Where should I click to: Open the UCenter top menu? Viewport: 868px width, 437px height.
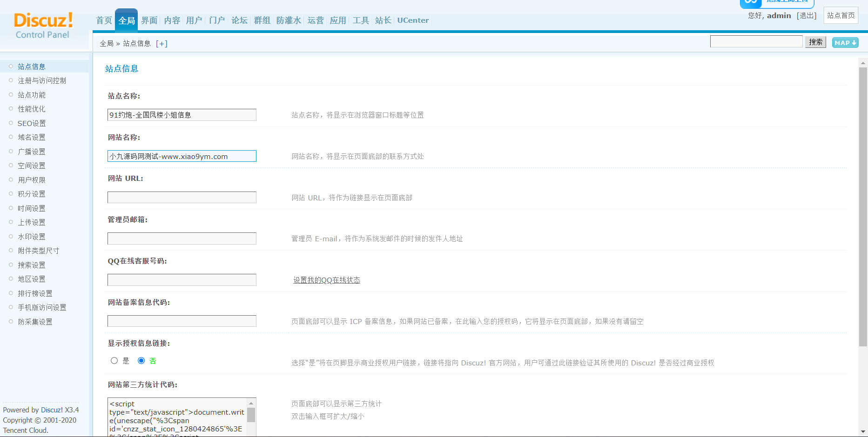pos(413,20)
